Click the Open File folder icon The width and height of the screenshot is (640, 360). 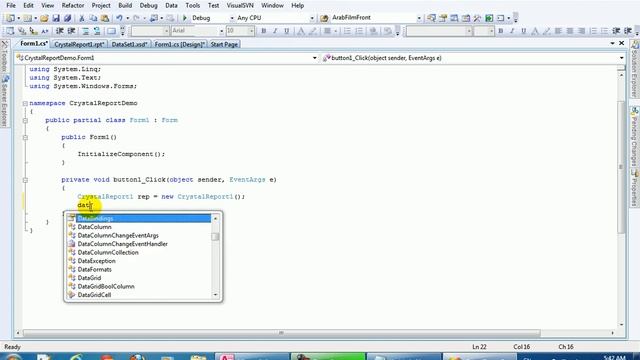tap(44, 18)
